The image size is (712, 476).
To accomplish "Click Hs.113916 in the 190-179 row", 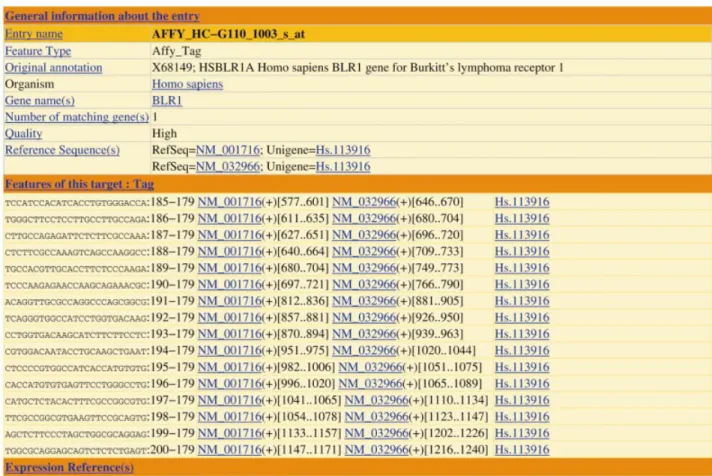I will [x=522, y=284].
